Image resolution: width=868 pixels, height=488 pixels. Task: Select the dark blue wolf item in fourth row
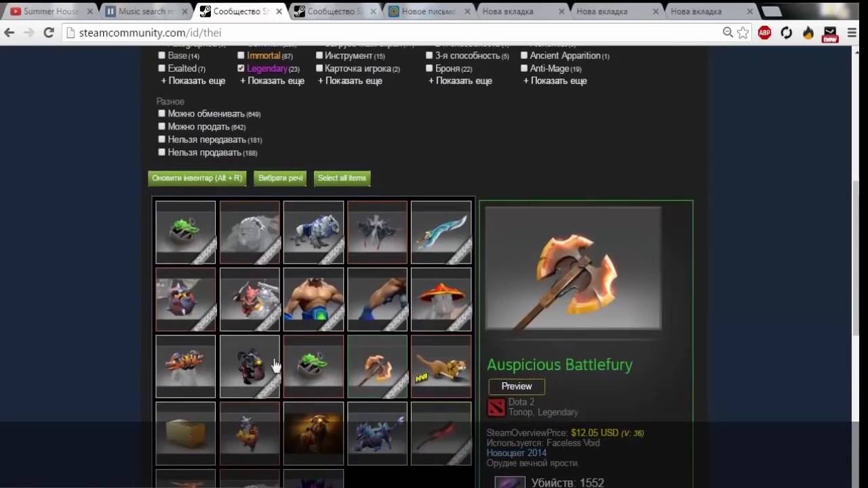tap(377, 433)
